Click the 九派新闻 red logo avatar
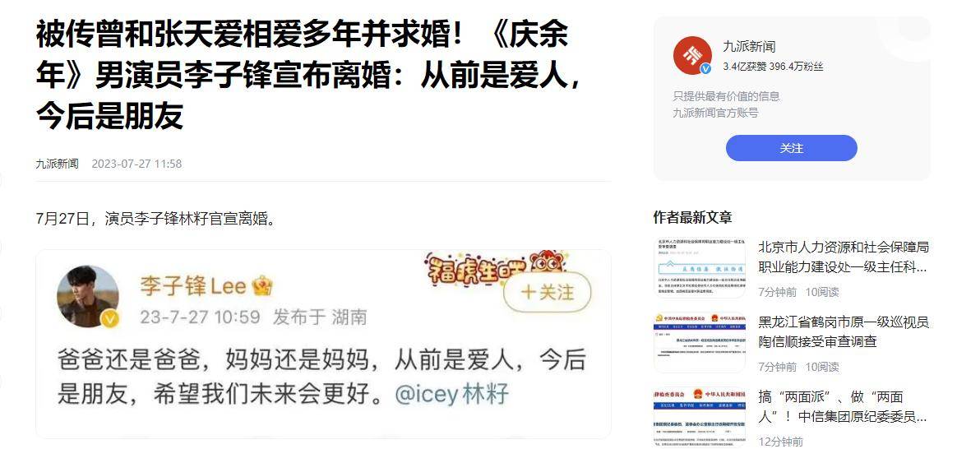 (692, 56)
